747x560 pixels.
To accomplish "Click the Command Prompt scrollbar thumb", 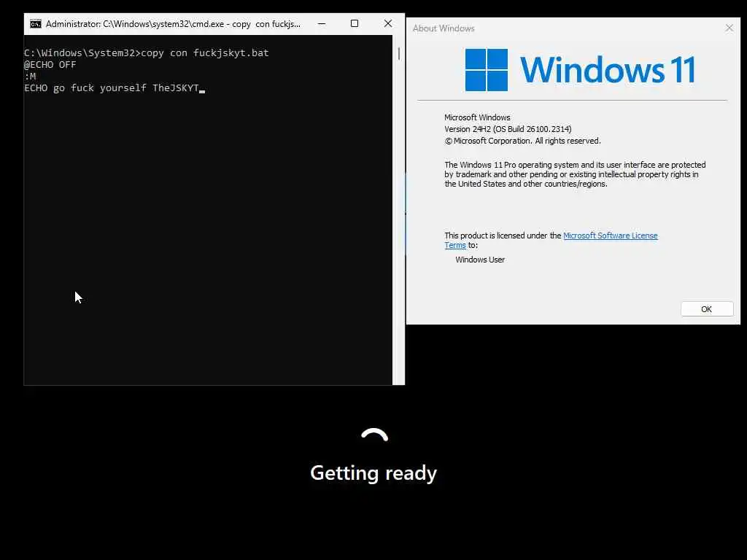I will click(399, 53).
